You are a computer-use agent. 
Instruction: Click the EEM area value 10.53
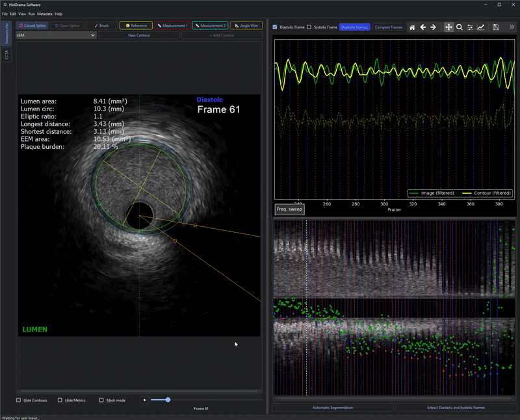(112, 139)
